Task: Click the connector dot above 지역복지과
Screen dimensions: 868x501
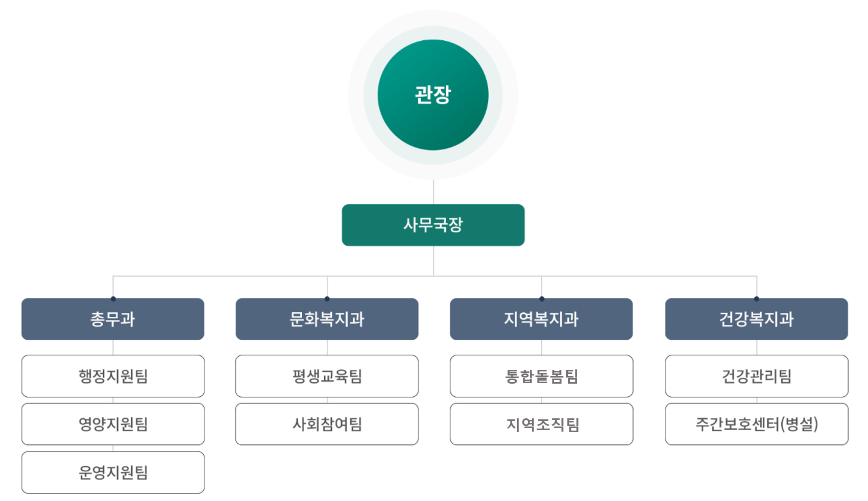Action: pyautogui.click(x=542, y=298)
